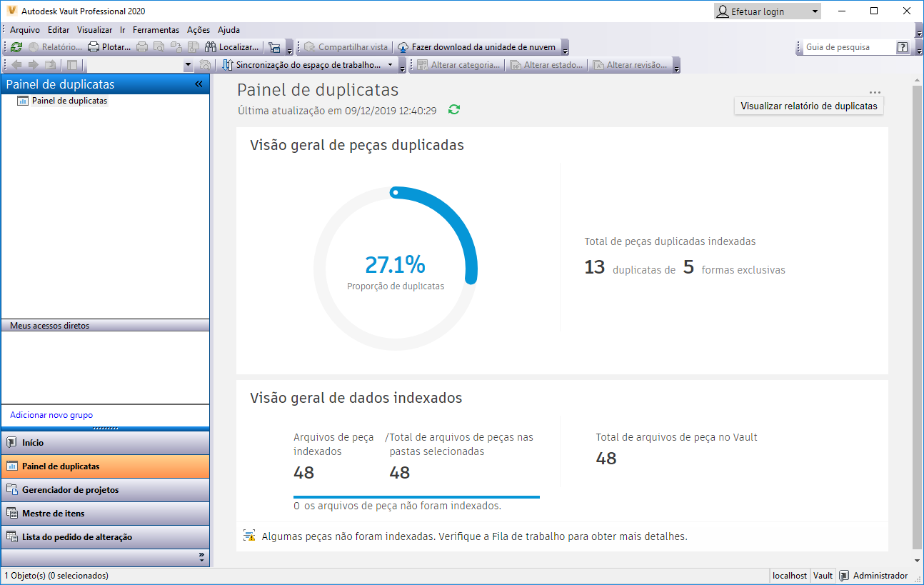This screenshot has width=924, height=585.
Task: Open the Ferramentas menu
Action: 156,30
